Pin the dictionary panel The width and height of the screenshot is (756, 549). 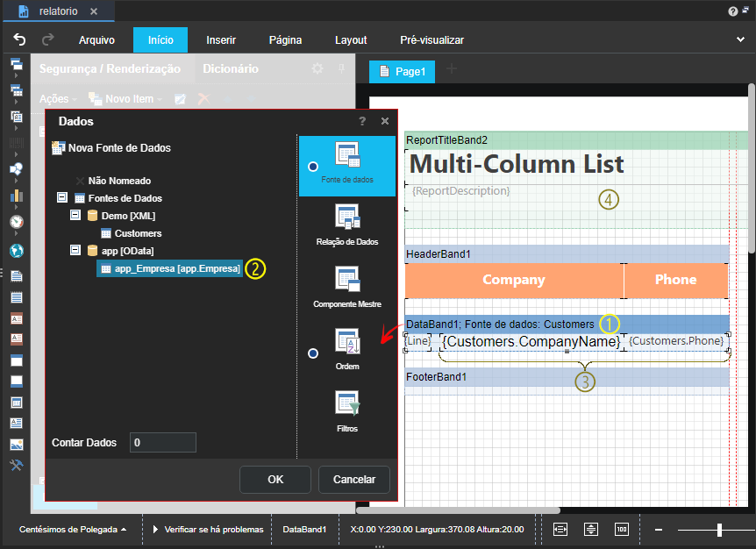pos(341,68)
